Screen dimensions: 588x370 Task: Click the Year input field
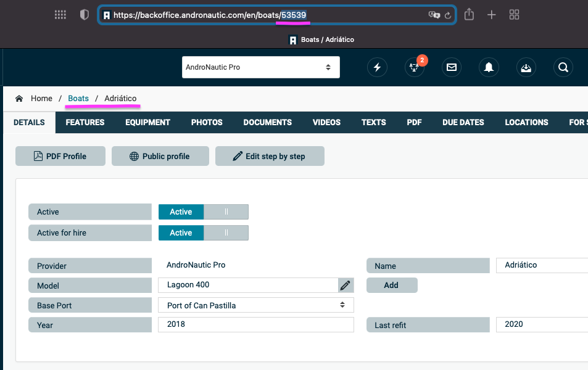tap(255, 325)
